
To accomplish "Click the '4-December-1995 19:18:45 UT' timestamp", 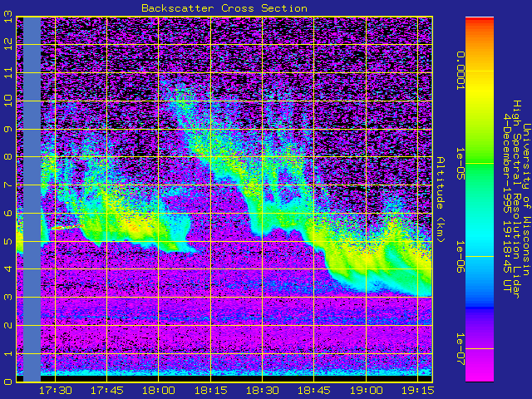I will (x=506, y=202).
